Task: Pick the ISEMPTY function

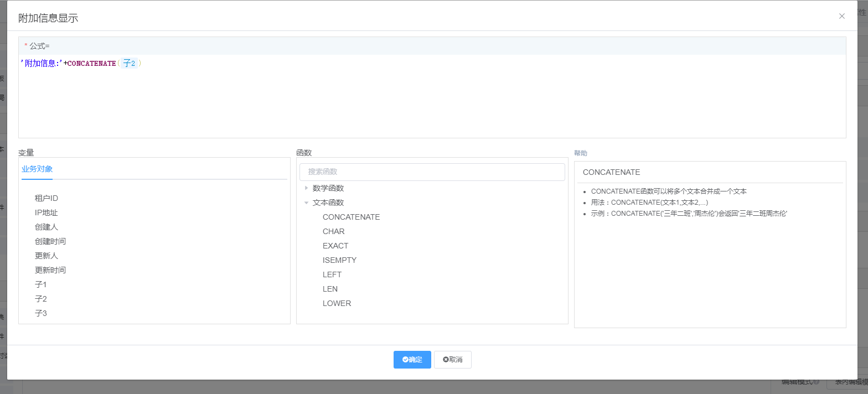Action: coord(339,260)
